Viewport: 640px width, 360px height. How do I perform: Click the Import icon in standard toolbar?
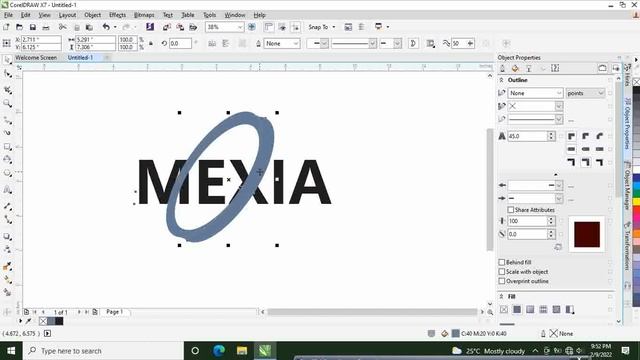(167, 27)
